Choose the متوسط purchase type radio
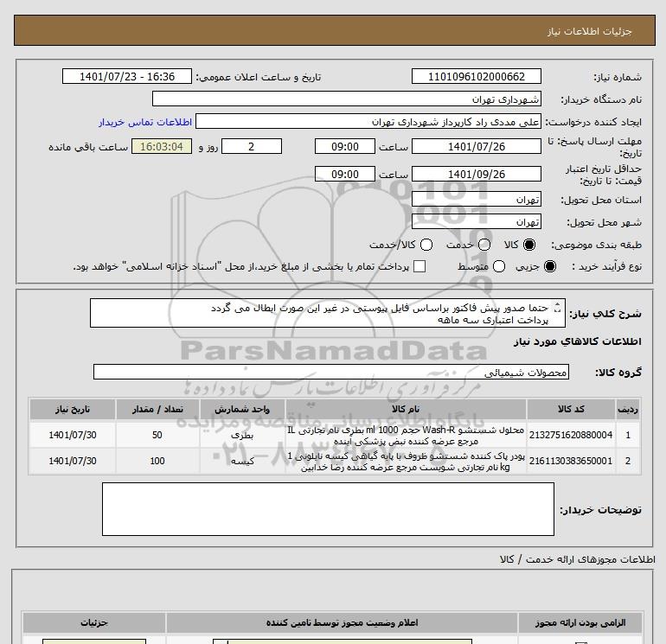Viewport: 666px width, 644px height. (499, 266)
